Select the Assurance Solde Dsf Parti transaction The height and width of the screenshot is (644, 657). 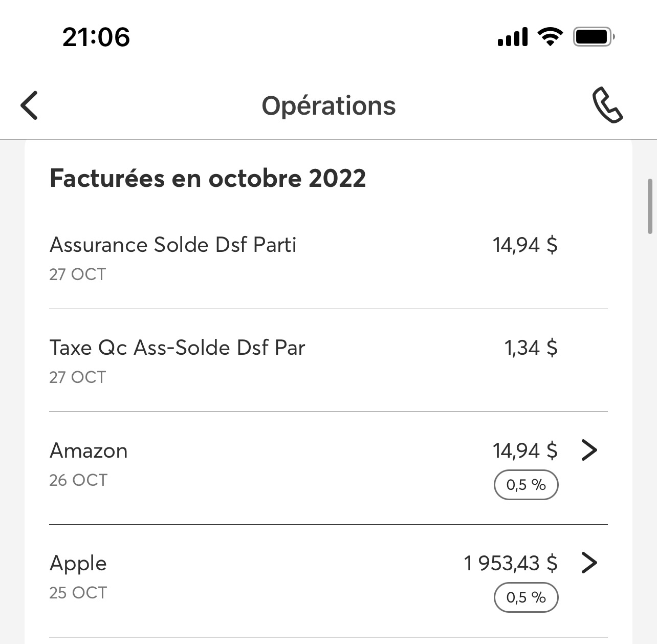(173, 245)
